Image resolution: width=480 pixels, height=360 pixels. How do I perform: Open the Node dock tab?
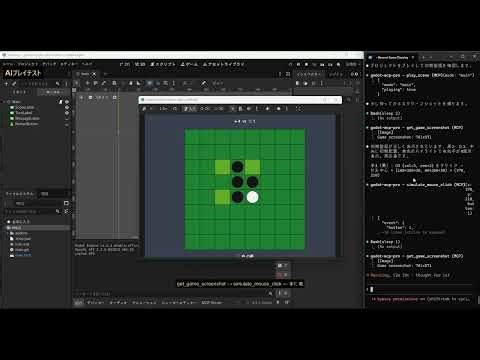tap(336, 74)
